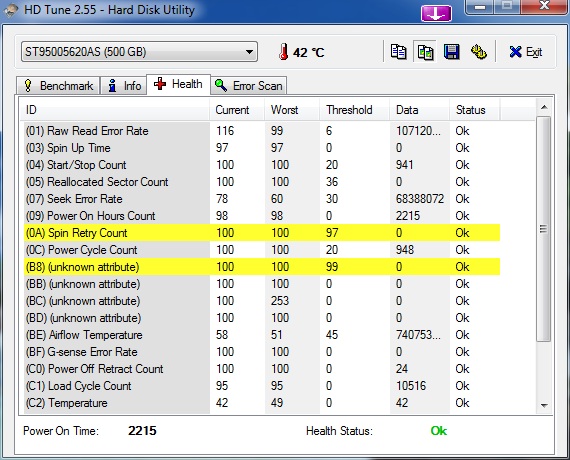Click the Exit button
Image resolution: width=570 pixels, height=460 pixels.
point(526,52)
